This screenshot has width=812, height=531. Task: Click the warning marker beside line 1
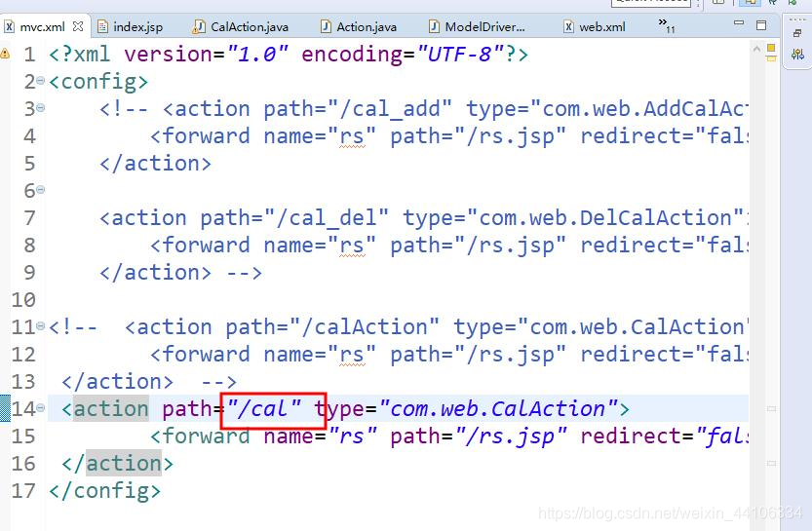5,54
